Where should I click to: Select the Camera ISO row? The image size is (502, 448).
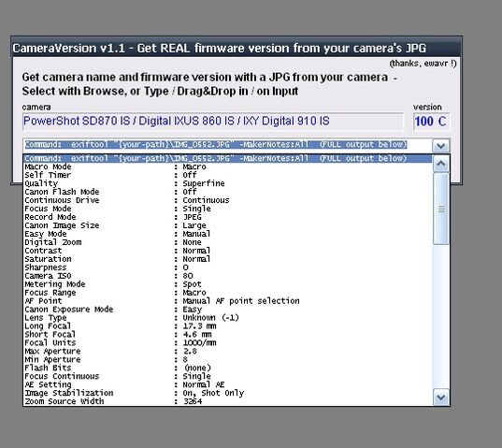click(x=227, y=276)
